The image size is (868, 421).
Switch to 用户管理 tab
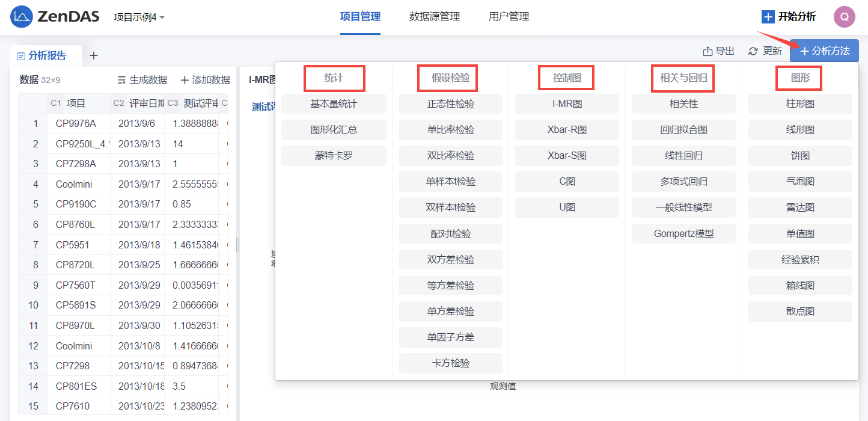click(x=509, y=17)
